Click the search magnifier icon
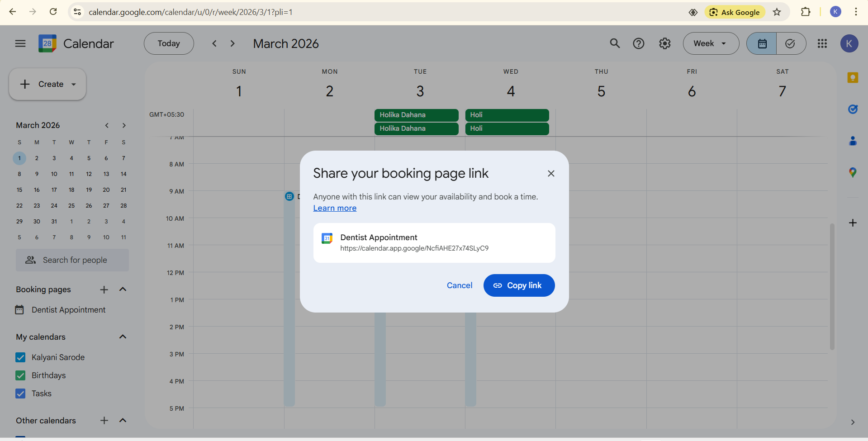 coord(614,43)
